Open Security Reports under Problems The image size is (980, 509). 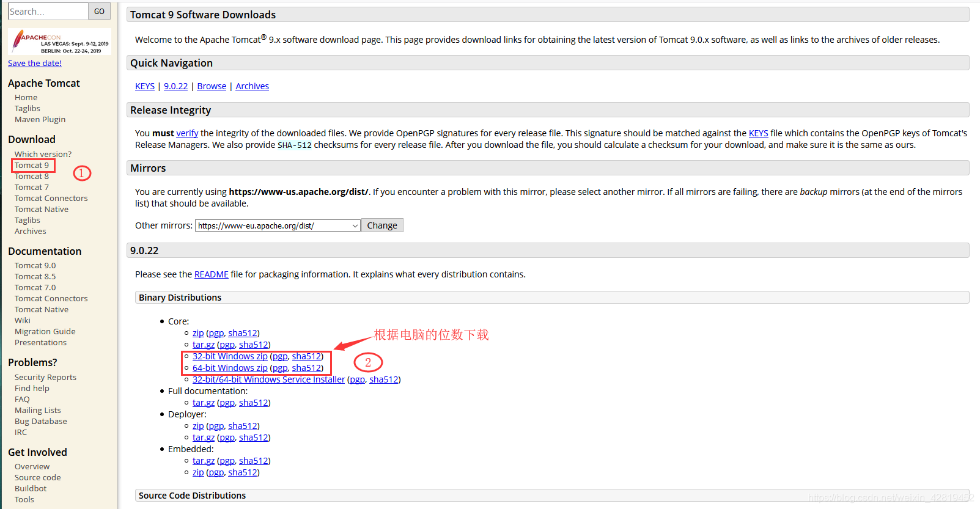point(46,378)
